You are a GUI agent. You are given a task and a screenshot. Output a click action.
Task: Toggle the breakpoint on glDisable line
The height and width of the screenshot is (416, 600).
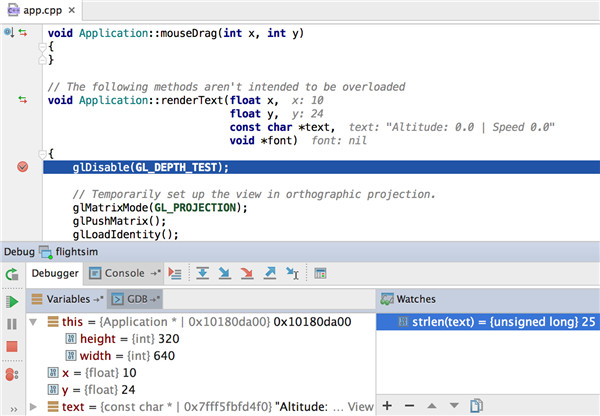pyautogui.click(x=23, y=167)
